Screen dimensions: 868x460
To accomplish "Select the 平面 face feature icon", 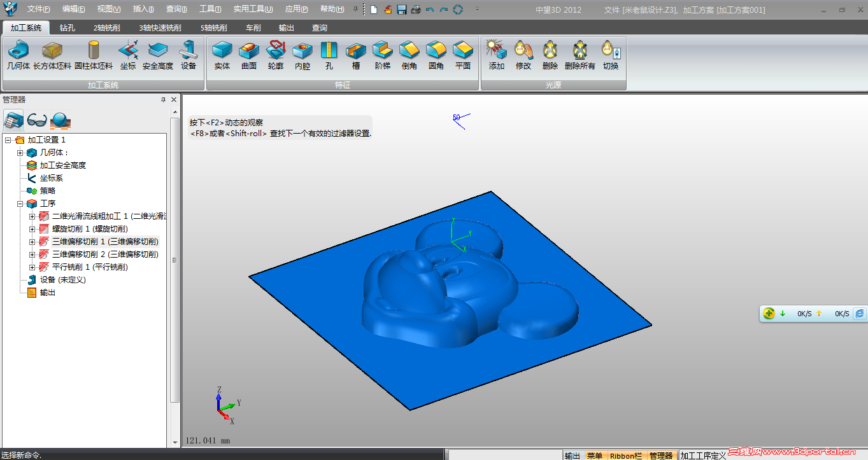I will click(x=463, y=55).
